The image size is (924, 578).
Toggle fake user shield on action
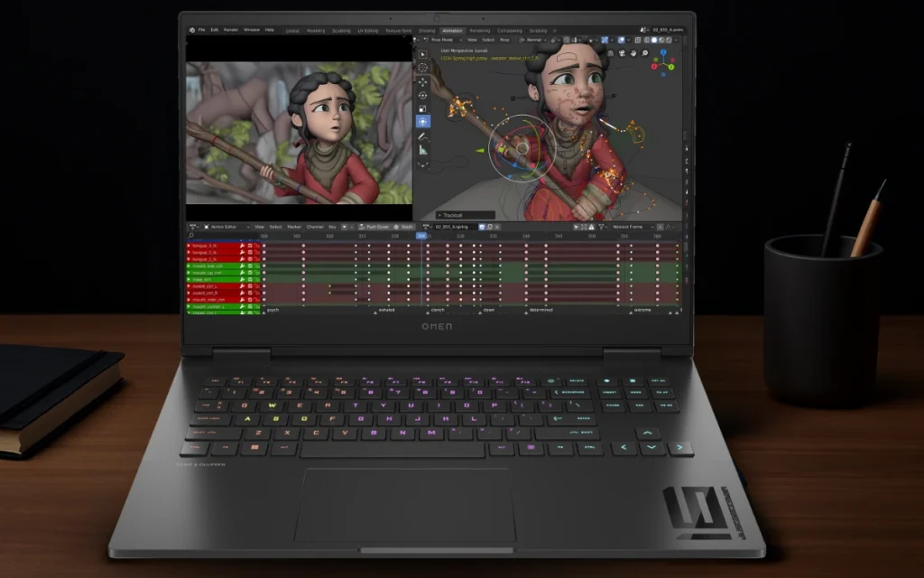click(482, 227)
